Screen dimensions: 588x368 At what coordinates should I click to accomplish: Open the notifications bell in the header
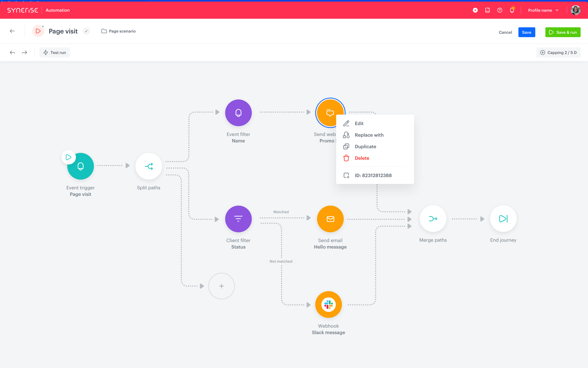[512, 10]
